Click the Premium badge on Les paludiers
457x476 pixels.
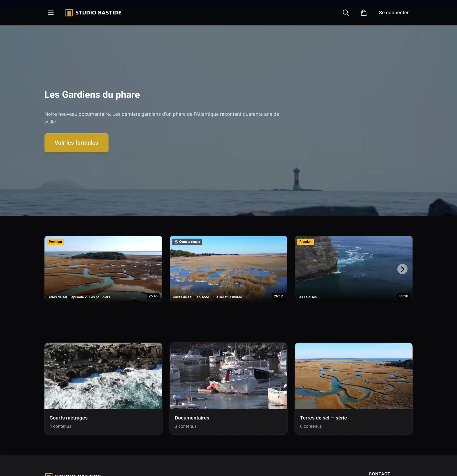pyautogui.click(x=55, y=242)
